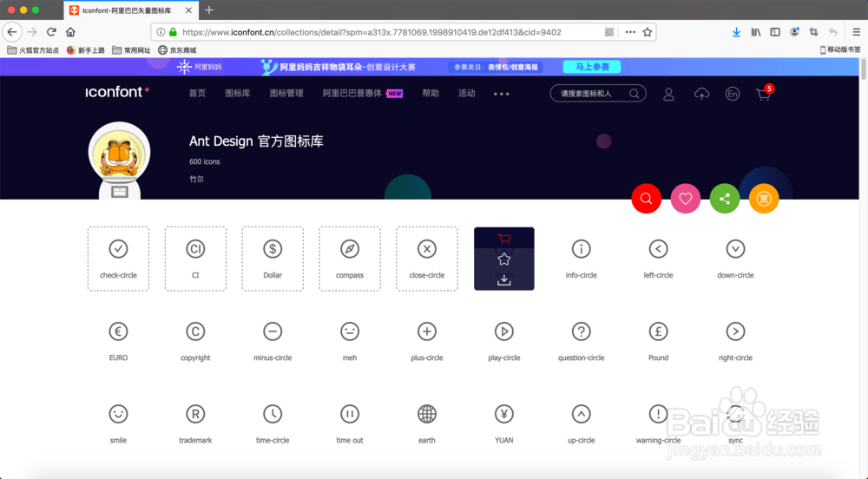Viewport: 868px width, 479px height.
Task: Open the 帮助 menu item
Action: pyautogui.click(x=431, y=94)
